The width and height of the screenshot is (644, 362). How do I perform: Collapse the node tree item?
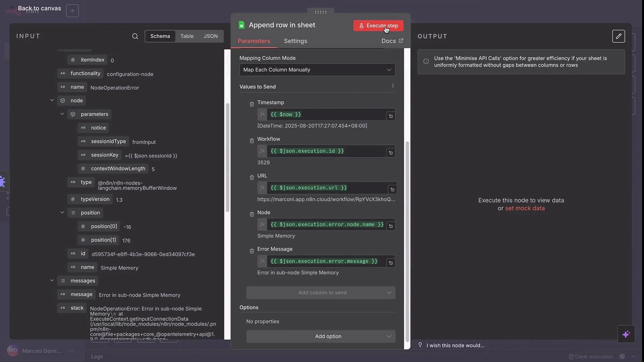point(52,100)
